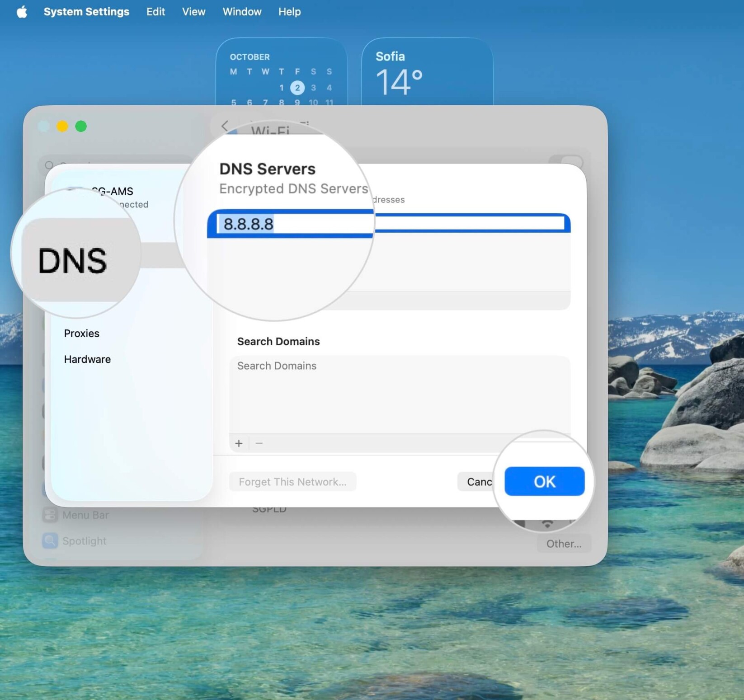Viewport: 744px width, 700px height.
Task: Open the System Settings menu
Action: click(x=86, y=12)
